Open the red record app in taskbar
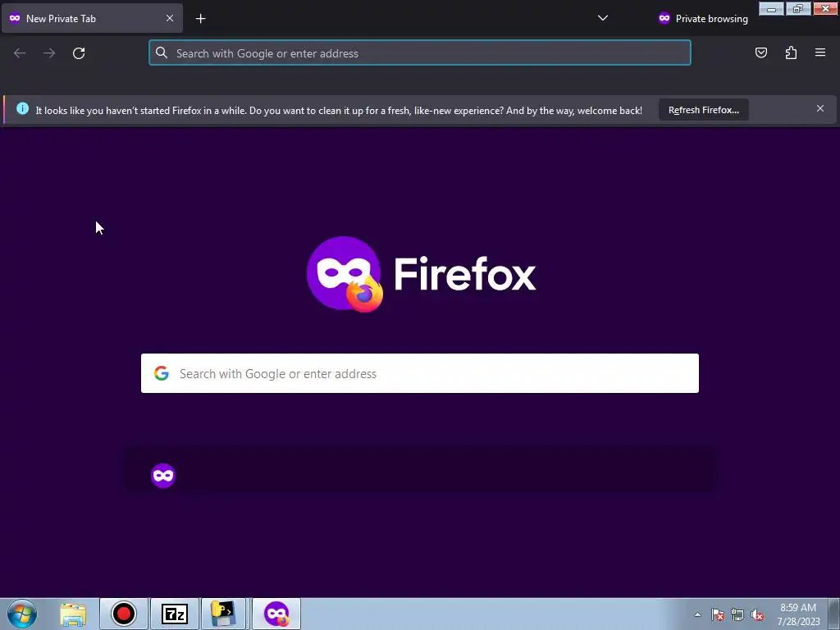 [124, 614]
